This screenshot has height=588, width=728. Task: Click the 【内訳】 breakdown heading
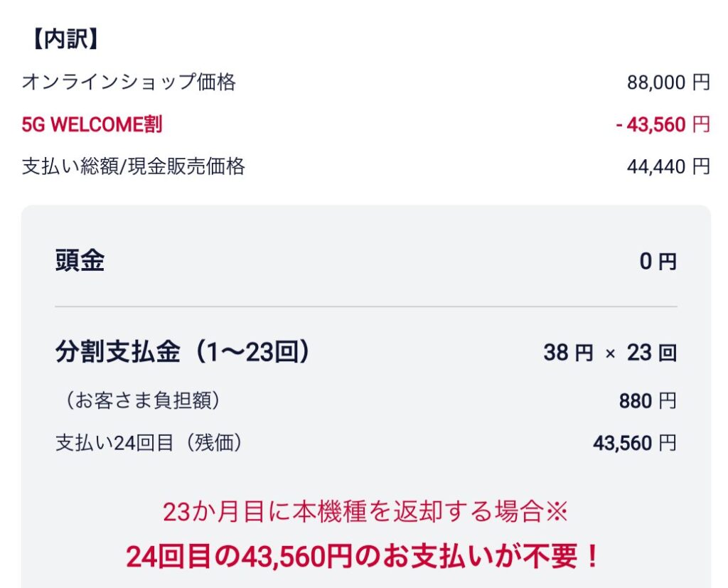(x=64, y=40)
